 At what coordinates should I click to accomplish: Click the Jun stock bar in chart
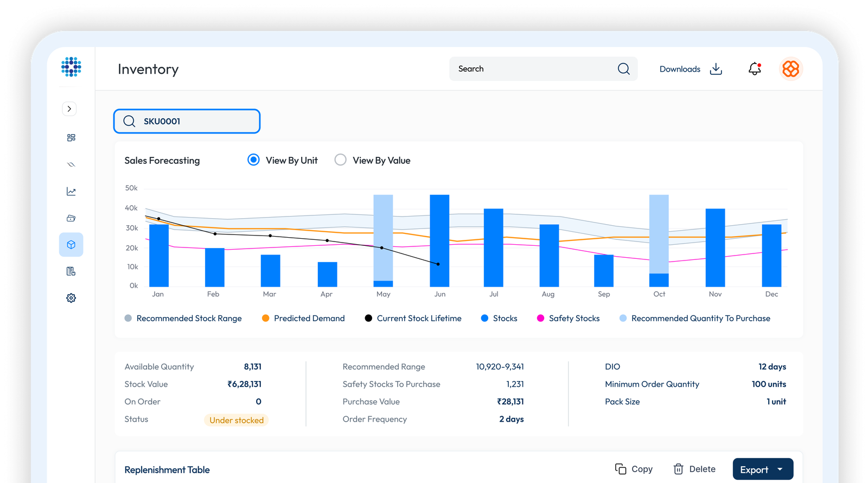pos(439,240)
